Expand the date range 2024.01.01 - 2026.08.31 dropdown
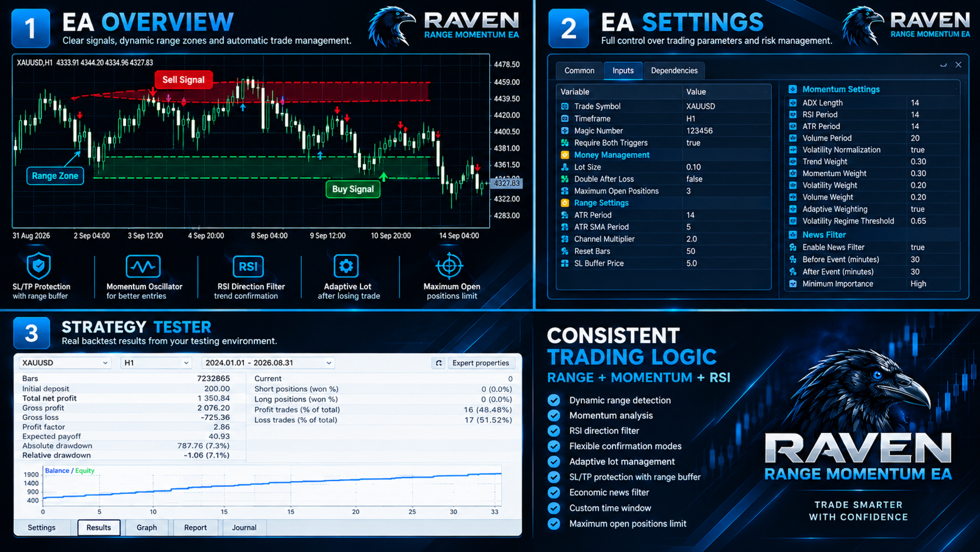 pos(268,363)
